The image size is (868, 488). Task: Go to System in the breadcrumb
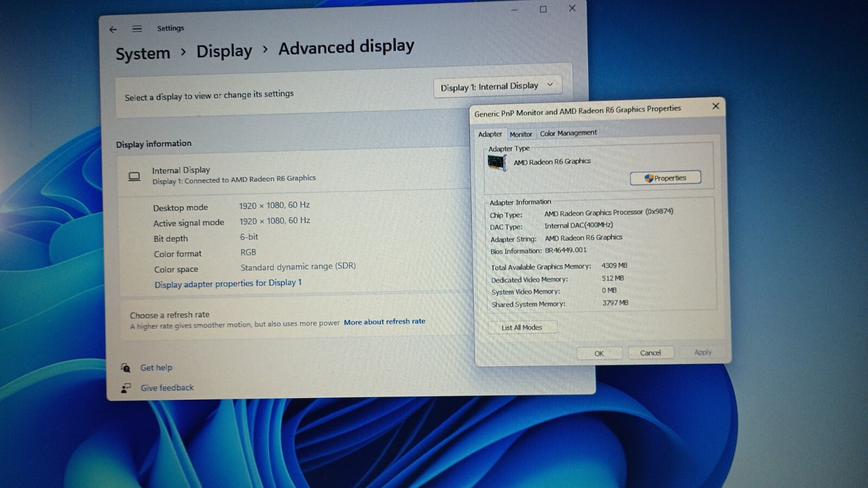143,54
